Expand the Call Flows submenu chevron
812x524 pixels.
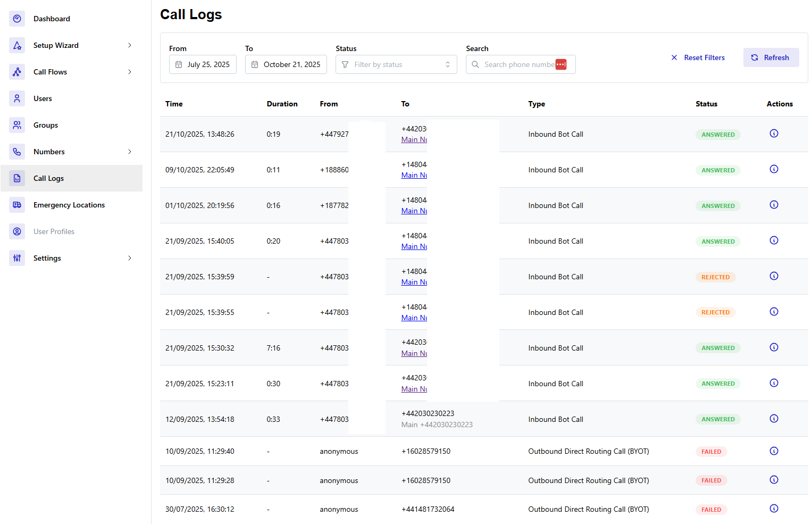point(130,72)
